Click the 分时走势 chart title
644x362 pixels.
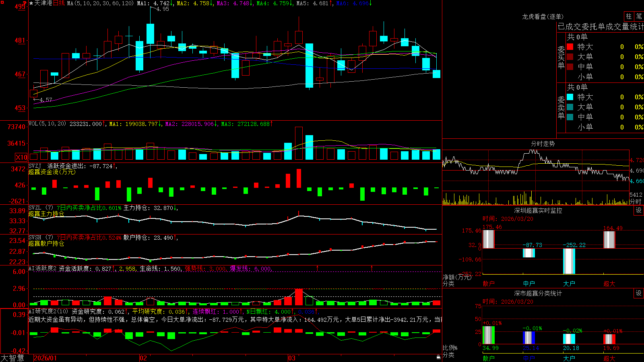543,144
